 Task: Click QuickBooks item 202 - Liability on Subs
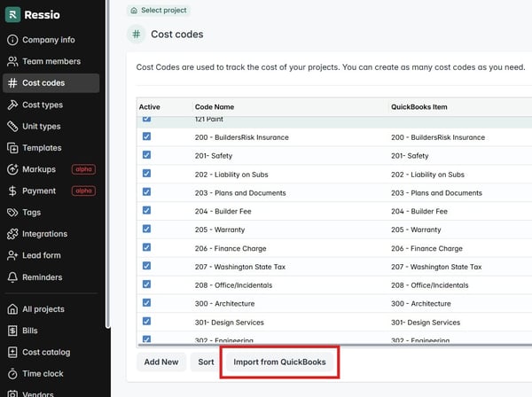pyautogui.click(x=427, y=175)
